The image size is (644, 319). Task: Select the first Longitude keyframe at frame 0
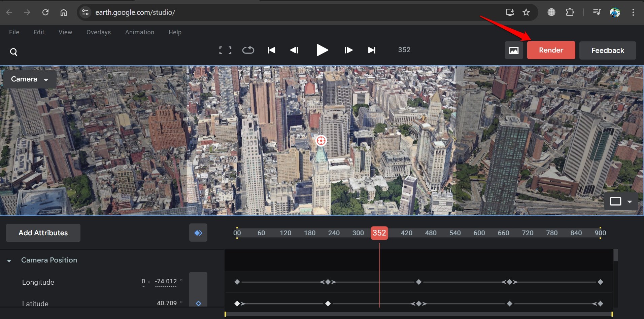(237, 282)
